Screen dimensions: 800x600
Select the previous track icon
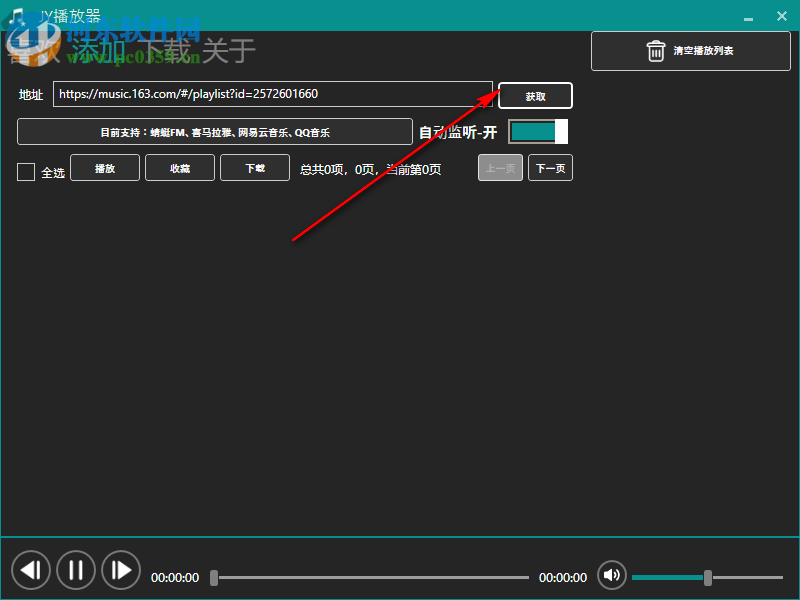31,570
